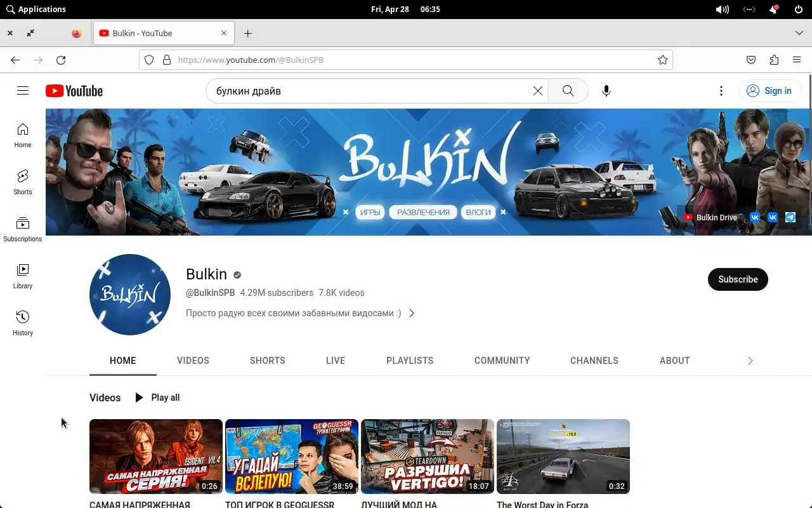Run search with the magnifier button
The width and height of the screenshot is (812, 508).
click(x=568, y=91)
